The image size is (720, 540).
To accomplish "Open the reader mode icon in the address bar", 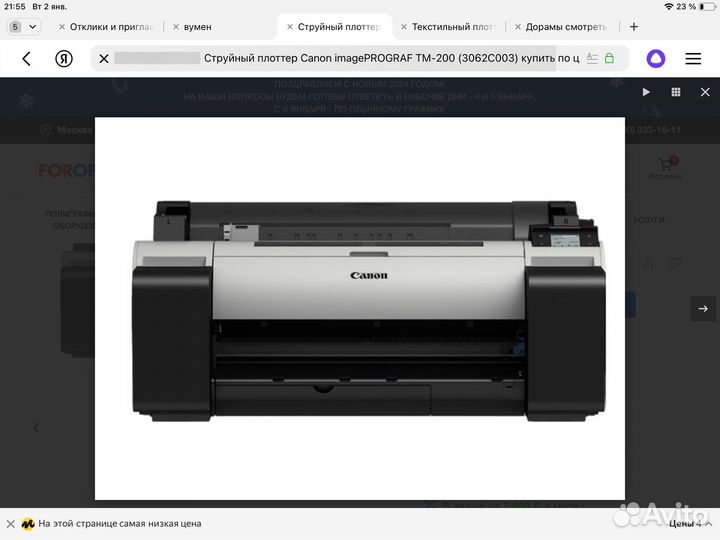I will pos(592,58).
